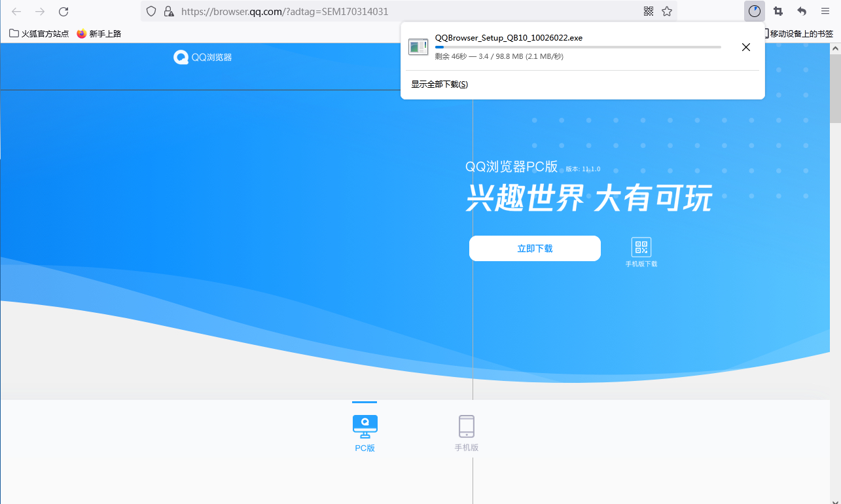This screenshot has width=841, height=504.
Task: Toggle the downloads progress toolbar icon
Action: (x=755, y=11)
